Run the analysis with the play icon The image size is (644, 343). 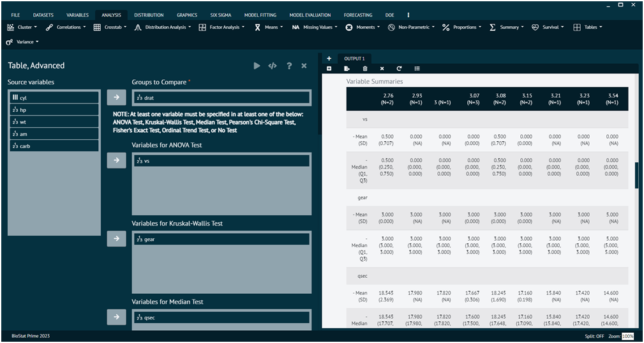[257, 66]
